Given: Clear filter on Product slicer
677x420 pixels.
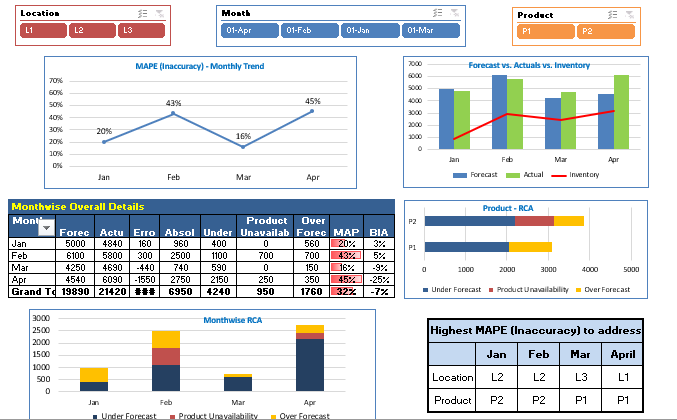Looking at the screenshot, I should [x=626, y=14].
